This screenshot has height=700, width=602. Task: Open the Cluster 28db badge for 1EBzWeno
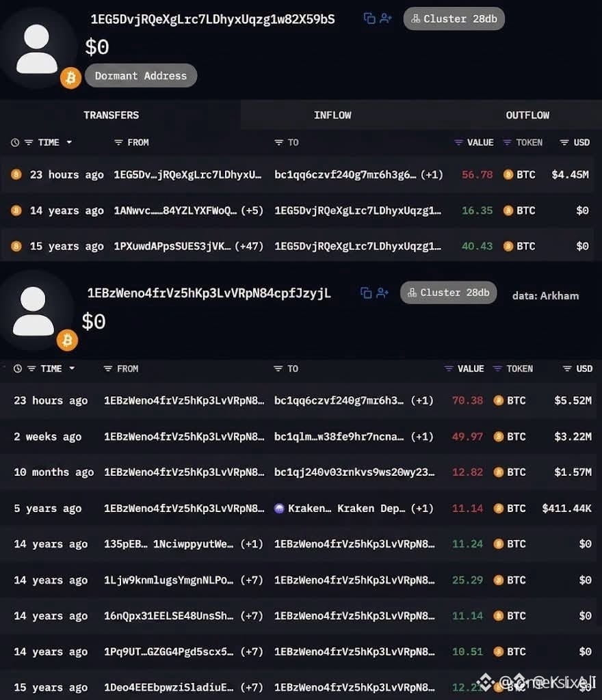coord(448,293)
